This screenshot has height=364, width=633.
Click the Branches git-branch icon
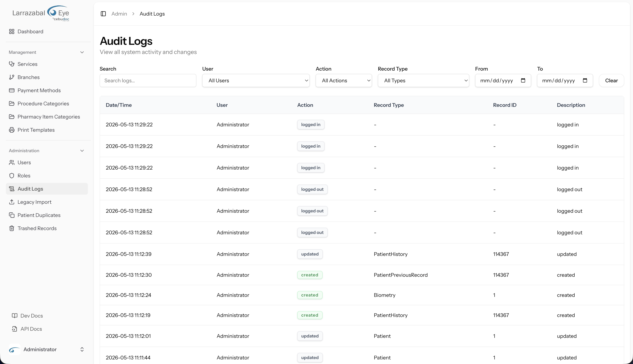click(12, 77)
